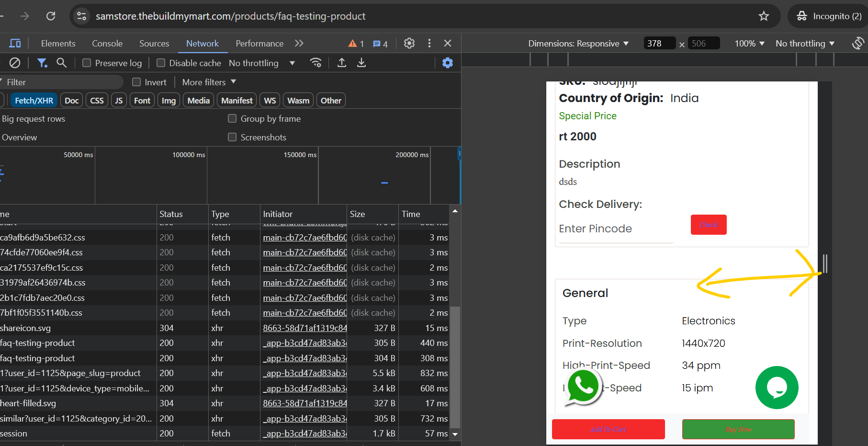This screenshot has height=446, width=868.
Task: Export HAR file with download icon
Action: (361, 63)
